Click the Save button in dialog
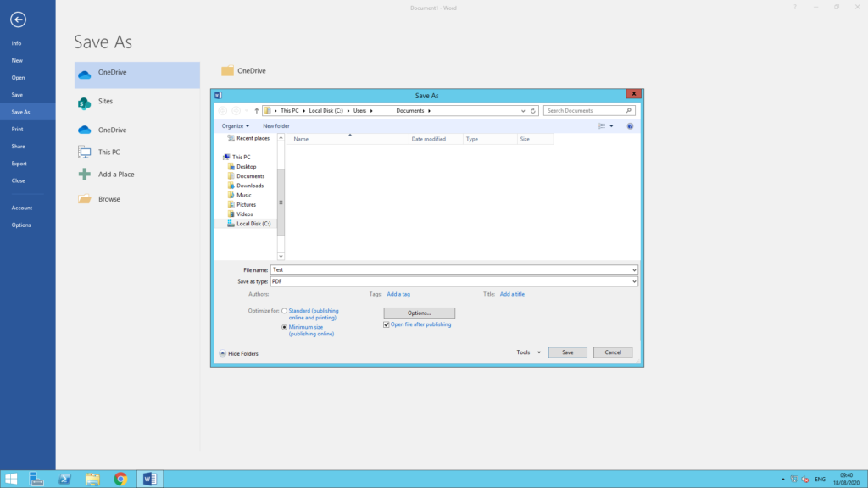The height and width of the screenshot is (488, 868). tap(567, 352)
